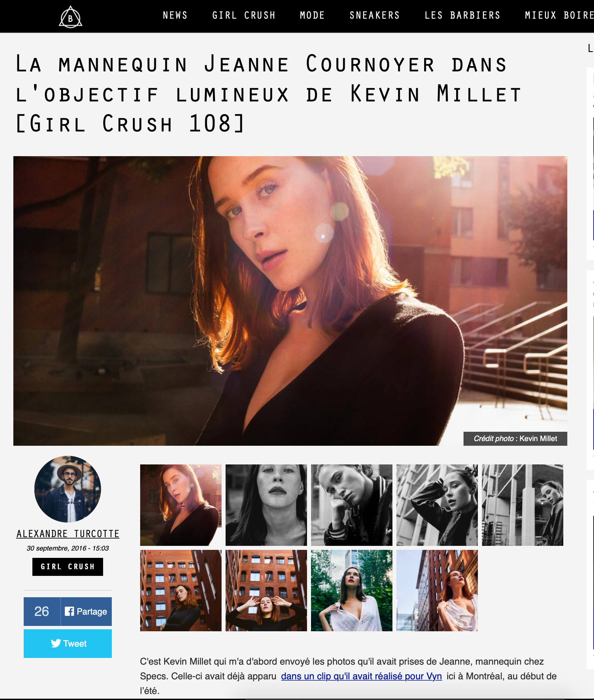The image size is (594, 700).
Task: Click the Twitter bird Tweet button
Action: 68,643
